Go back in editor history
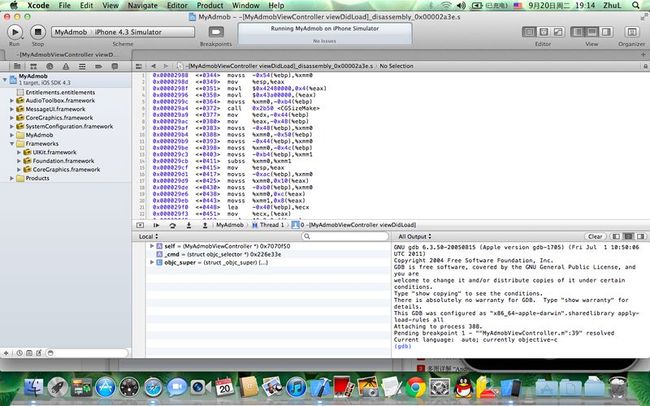650x406 pixels. (x=153, y=66)
